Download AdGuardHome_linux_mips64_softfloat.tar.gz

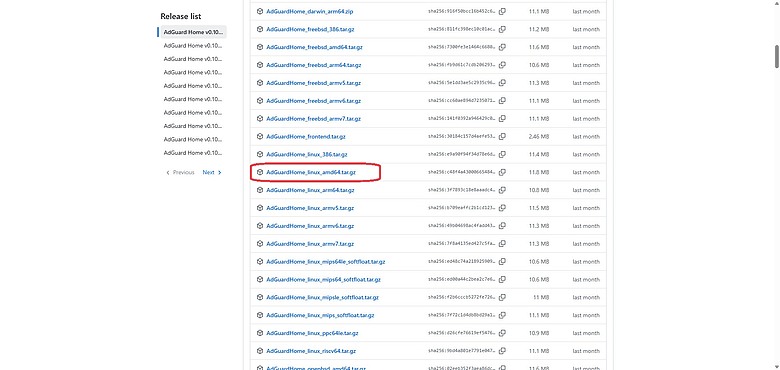pos(323,279)
